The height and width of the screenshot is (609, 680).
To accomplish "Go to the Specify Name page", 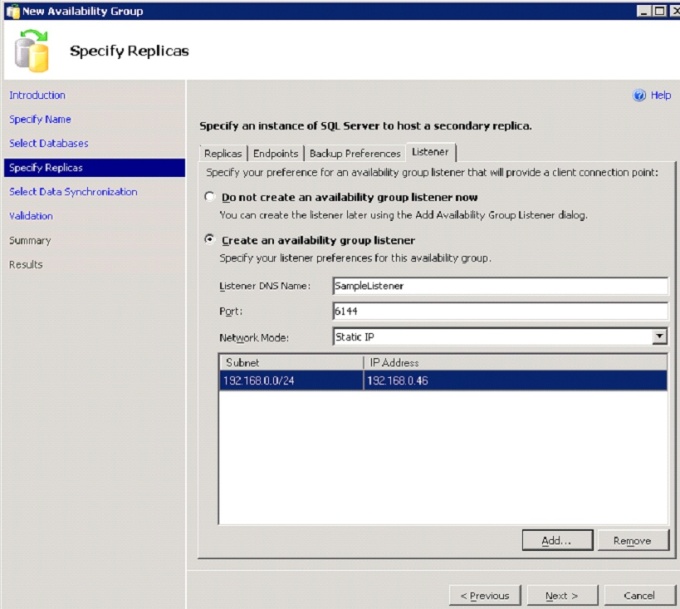I will [x=40, y=119].
